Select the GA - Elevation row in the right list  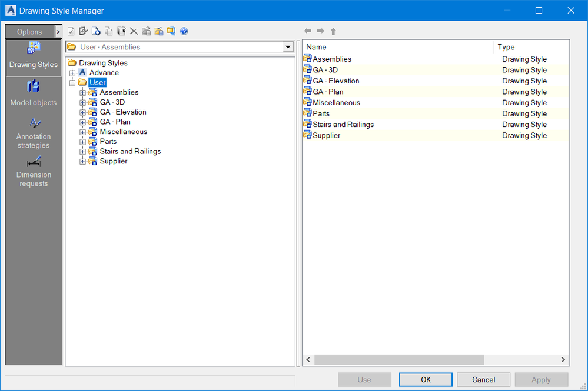click(x=436, y=81)
